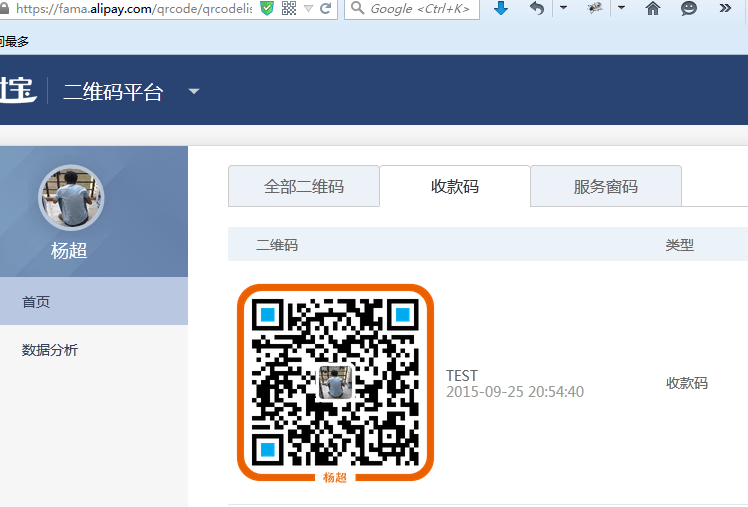Click the 类型 column header
748x507 pixels.
[x=679, y=245]
